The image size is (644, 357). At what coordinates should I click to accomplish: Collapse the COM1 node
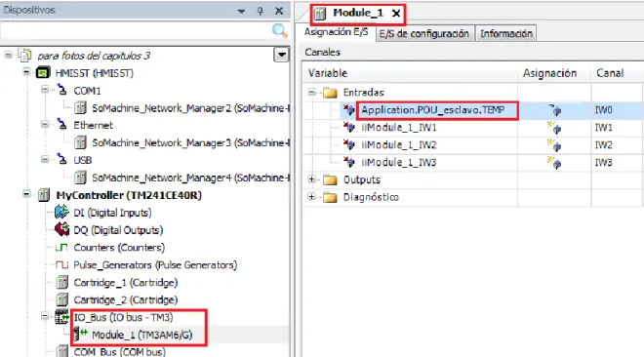(45, 90)
